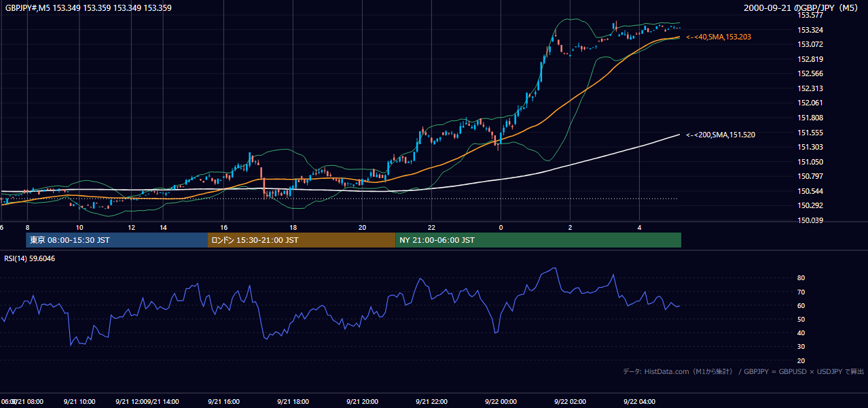This screenshot has height=408, width=868.
Task: Click the 150.292 price axis value
Action: 810,205
